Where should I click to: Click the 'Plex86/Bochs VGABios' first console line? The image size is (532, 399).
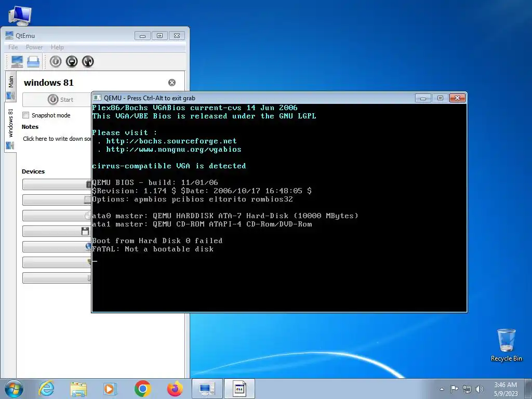(x=195, y=108)
